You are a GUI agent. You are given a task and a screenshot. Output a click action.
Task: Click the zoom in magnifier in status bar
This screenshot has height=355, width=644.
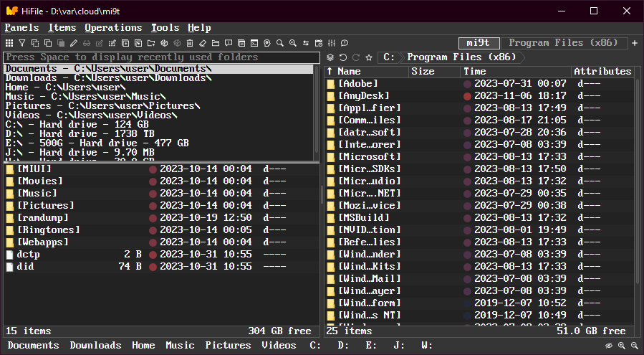621,346
